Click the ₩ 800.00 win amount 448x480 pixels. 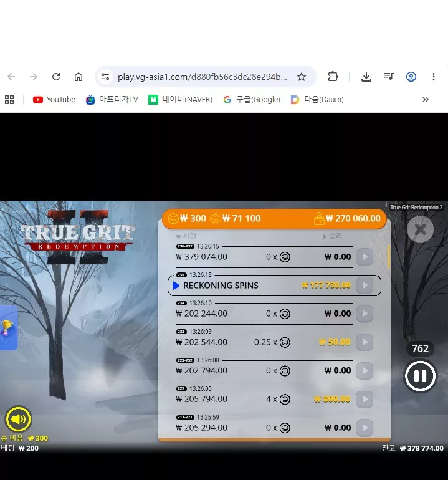pyautogui.click(x=332, y=399)
